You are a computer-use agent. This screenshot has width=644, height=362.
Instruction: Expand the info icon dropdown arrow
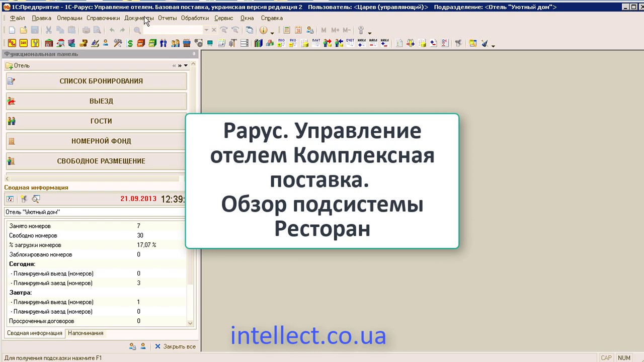272,33
